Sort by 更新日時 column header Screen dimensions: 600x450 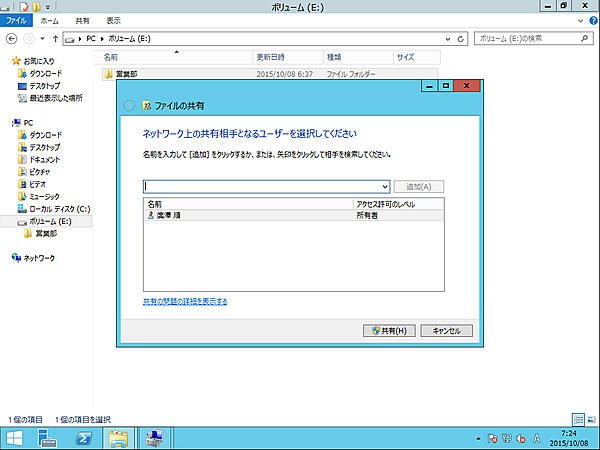click(288, 57)
